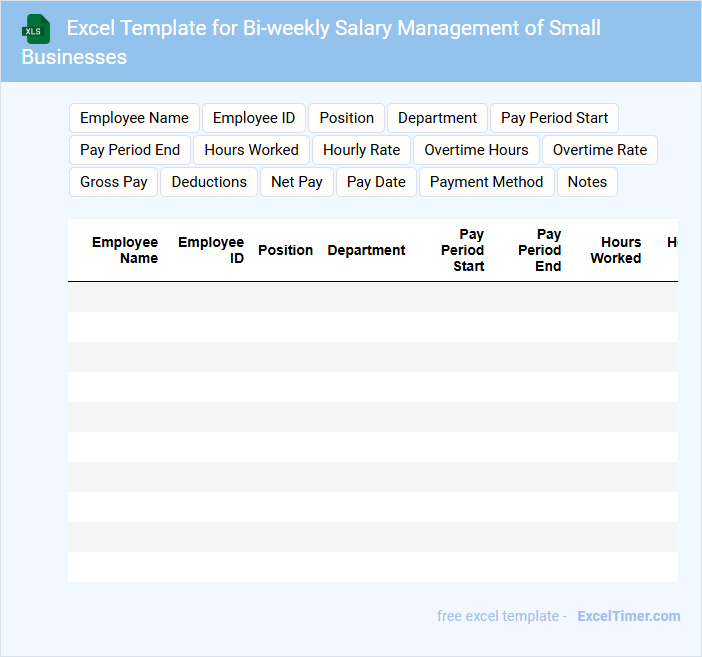This screenshot has width=702, height=657.
Task: Select the Employee Name tag
Action: (134, 118)
